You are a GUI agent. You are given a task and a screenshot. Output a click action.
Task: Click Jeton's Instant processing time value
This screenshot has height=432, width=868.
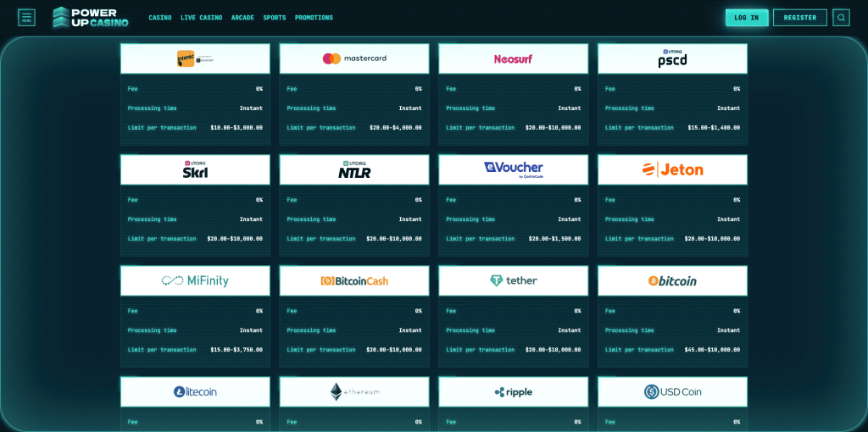[x=728, y=219]
